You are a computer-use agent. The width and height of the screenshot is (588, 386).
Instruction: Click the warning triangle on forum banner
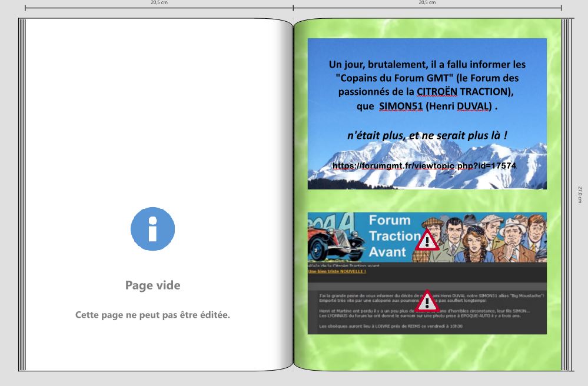(427, 240)
